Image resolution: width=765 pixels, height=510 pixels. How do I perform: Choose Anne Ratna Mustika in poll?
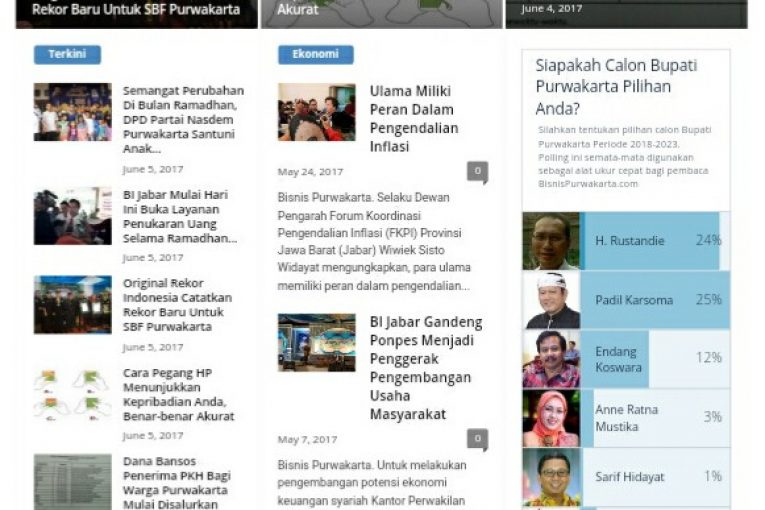(x=655, y=417)
